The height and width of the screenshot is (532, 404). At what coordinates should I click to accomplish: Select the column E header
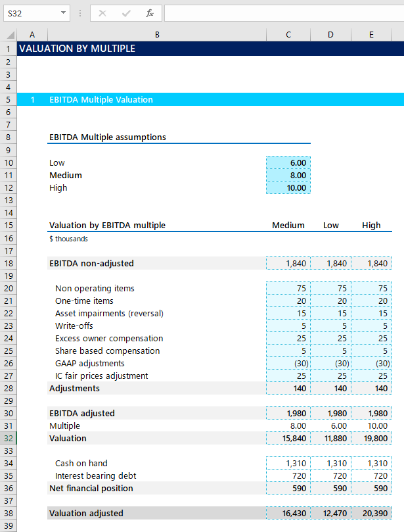coord(371,35)
